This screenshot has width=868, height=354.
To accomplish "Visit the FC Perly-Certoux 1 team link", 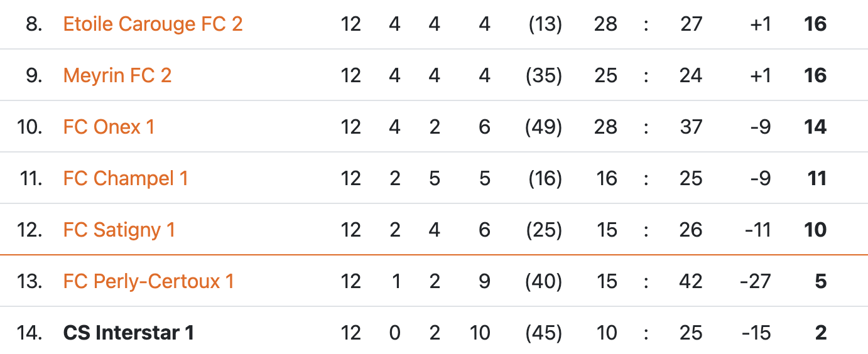I will click(148, 282).
